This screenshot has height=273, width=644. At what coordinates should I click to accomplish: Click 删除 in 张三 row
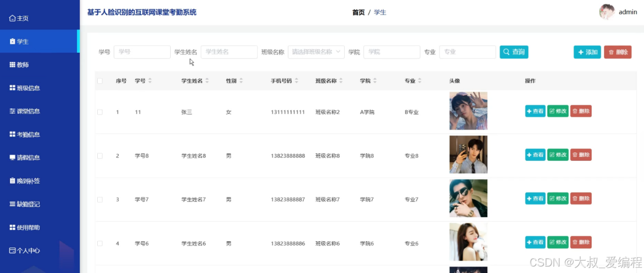(581, 111)
